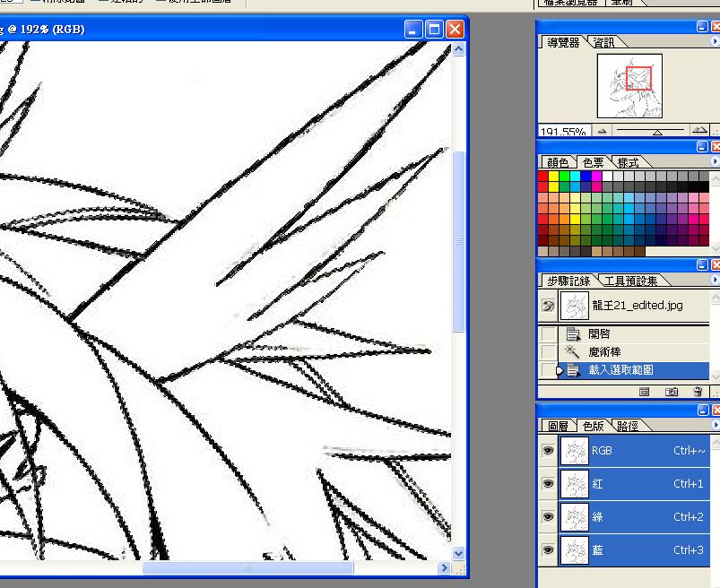
Task: Select the 綠 channel row
Action: click(628, 517)
